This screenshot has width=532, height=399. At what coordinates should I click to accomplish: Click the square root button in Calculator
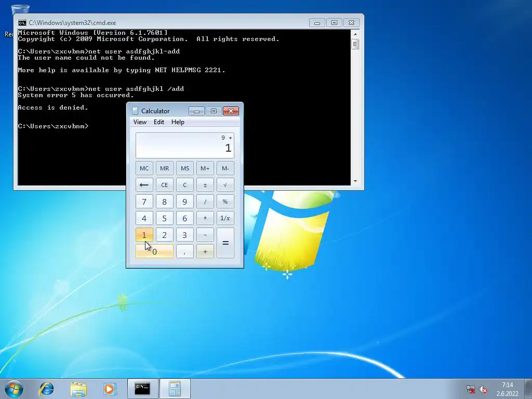pos(225,185)
